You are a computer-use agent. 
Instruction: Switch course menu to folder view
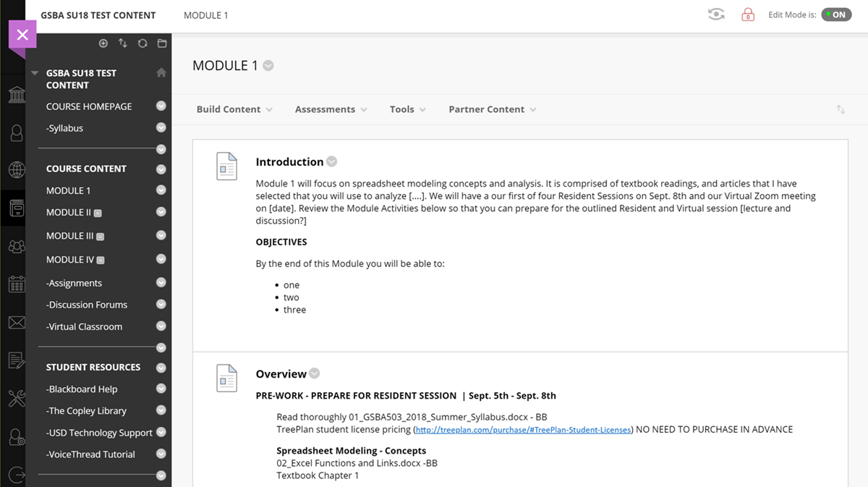(162, 43)
